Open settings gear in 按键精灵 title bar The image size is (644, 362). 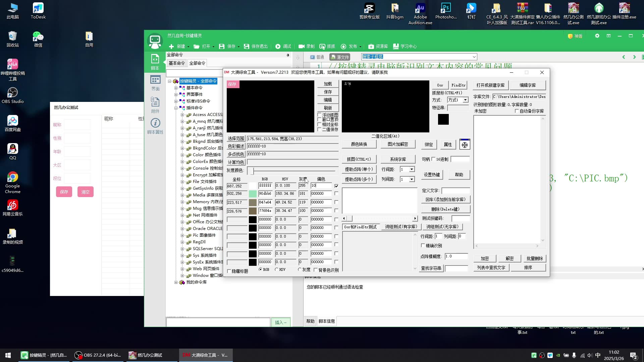[597, 36]
